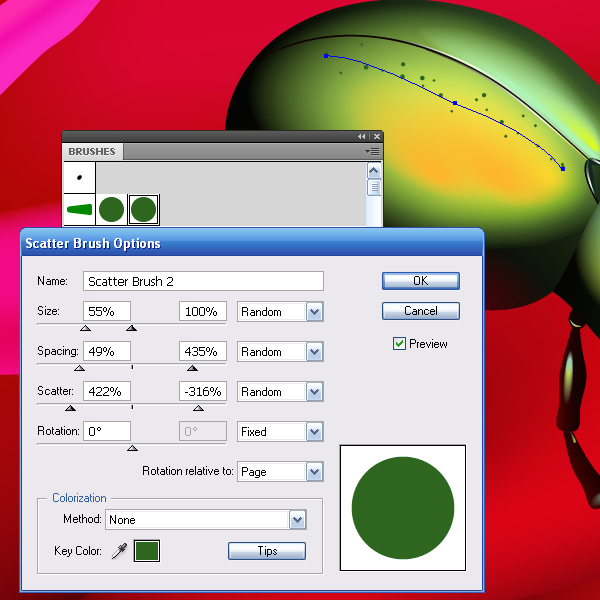Click the Size minimum slider handle
The height and width of the screenshot is (600, 600).
pos(85,328)
